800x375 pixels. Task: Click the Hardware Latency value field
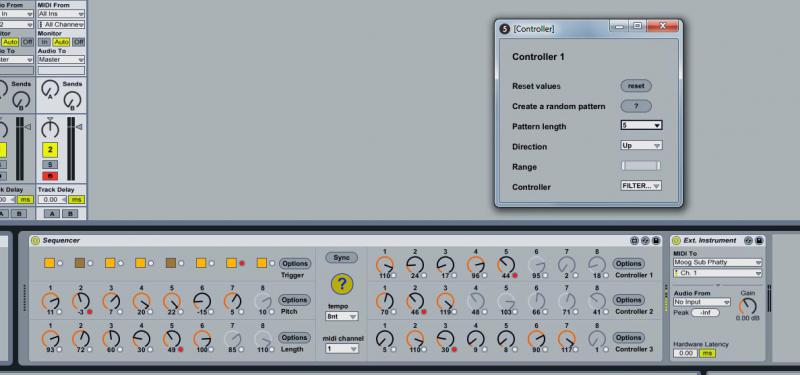click(x=685, y=353)
